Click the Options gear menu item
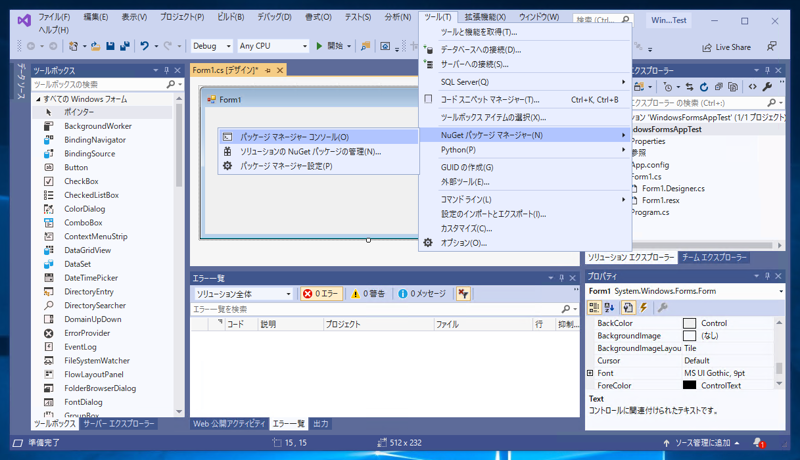This screenshot has width=800, height=460. click(524, 243)
